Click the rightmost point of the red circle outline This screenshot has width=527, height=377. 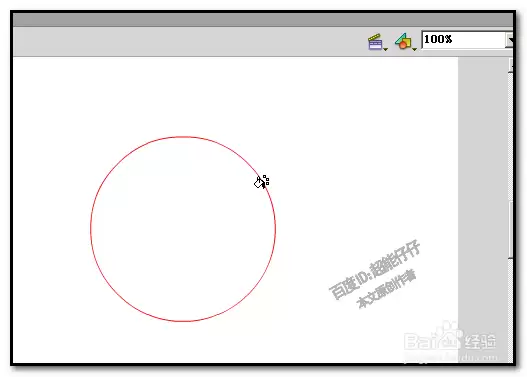(x=275, y=229)
